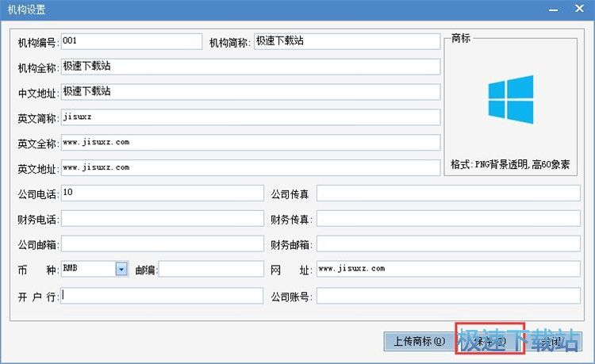595x364 pixels.
Task: Minimize the 机构设置 window
Action: pos(554,9)
